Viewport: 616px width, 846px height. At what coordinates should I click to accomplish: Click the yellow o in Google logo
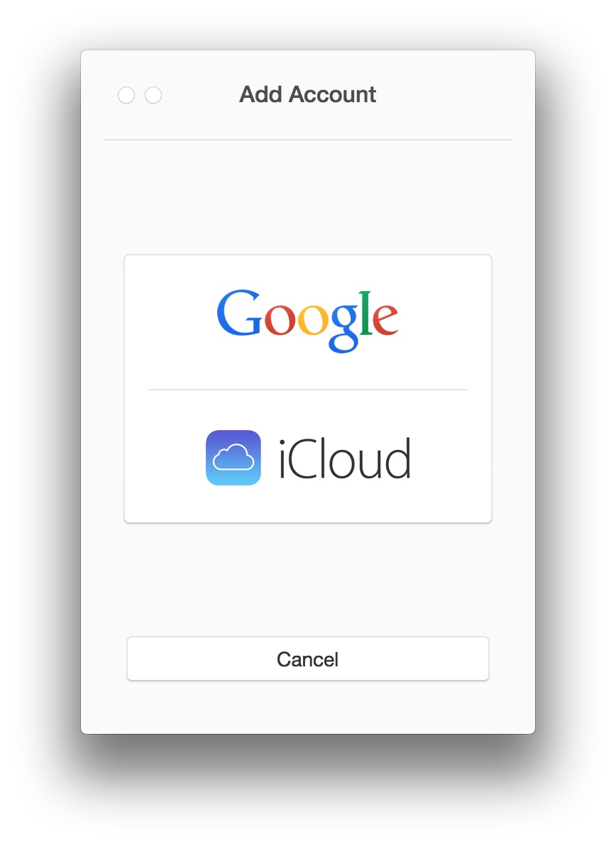click(x=313, y=319)
